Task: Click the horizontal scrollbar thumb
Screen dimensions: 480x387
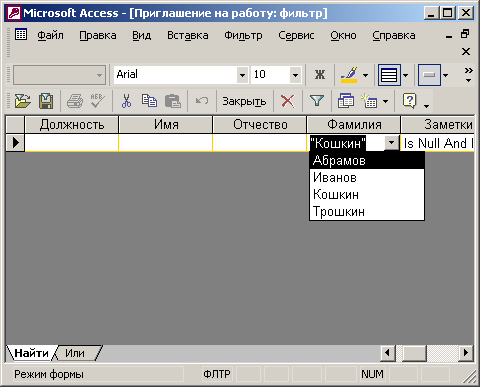Action: coord(413,353)
